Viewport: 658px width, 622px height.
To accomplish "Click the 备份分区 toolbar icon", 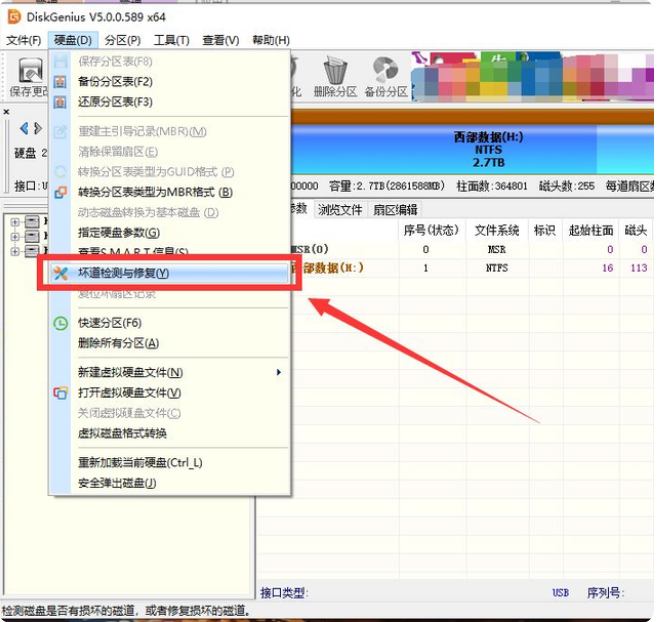I will (385, 72).
